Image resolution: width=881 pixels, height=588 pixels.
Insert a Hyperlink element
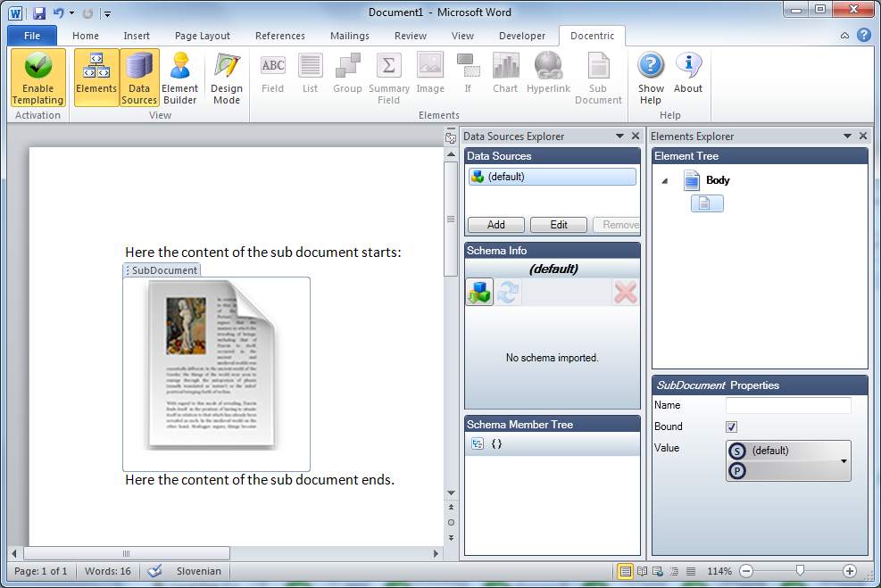(548, 73)
